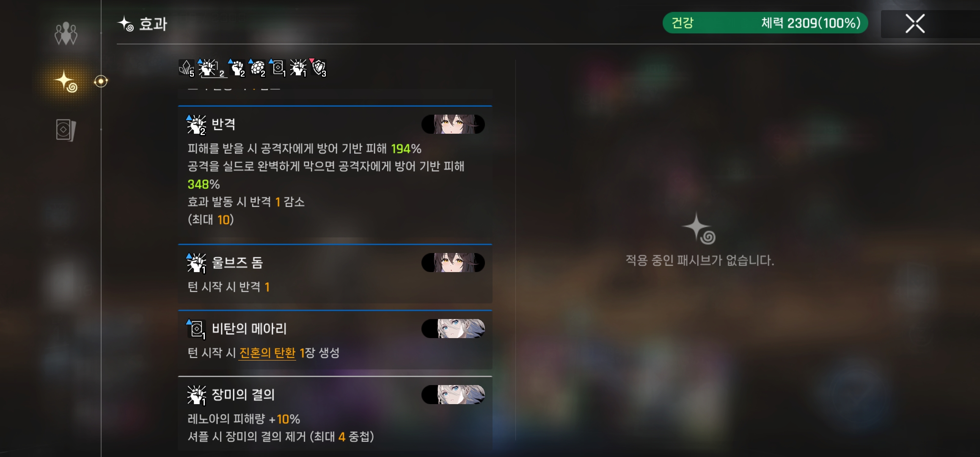Click the fist buff icon with count 2
The height and width of the screenshot is (457, 980).
237,68
